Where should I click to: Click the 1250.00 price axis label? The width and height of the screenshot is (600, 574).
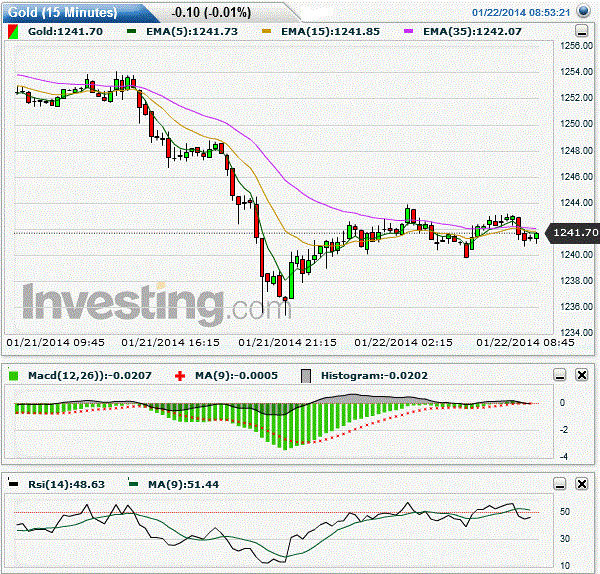(576, 124)
